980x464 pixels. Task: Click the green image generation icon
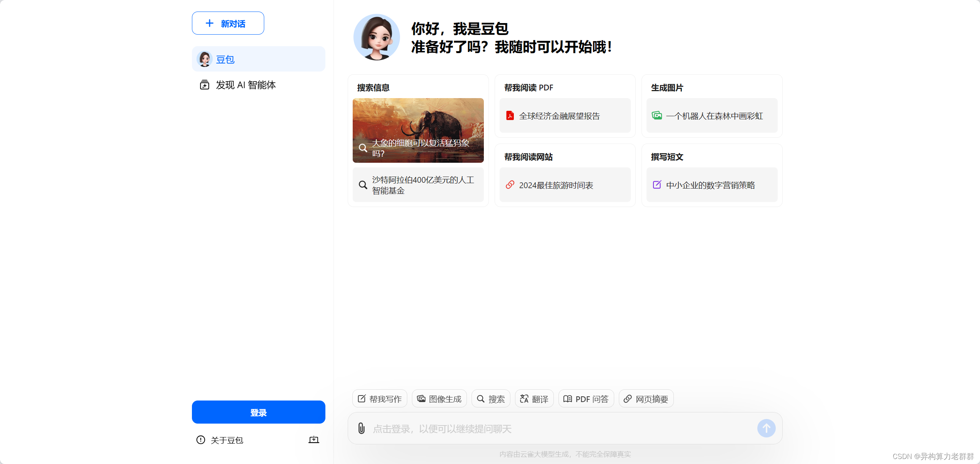click(657, 115)
